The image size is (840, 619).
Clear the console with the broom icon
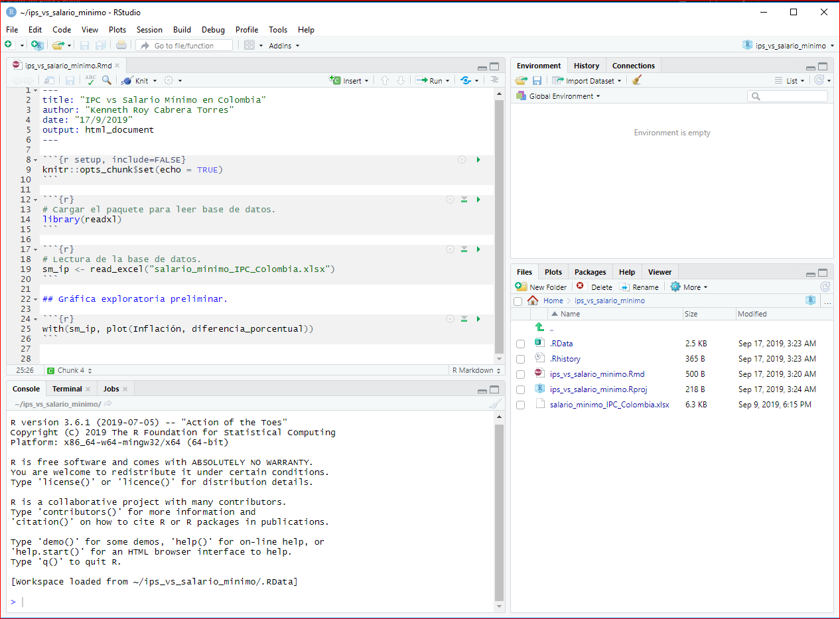click(x=494, y=404)
